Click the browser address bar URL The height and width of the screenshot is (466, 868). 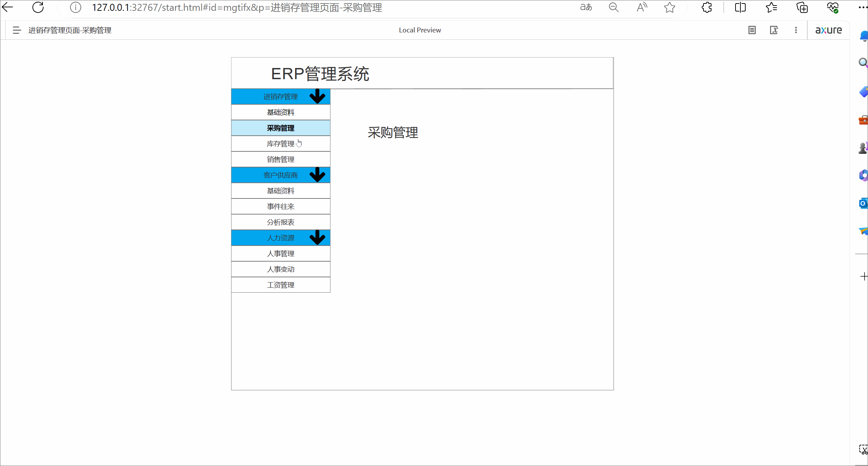click(237, 7)
